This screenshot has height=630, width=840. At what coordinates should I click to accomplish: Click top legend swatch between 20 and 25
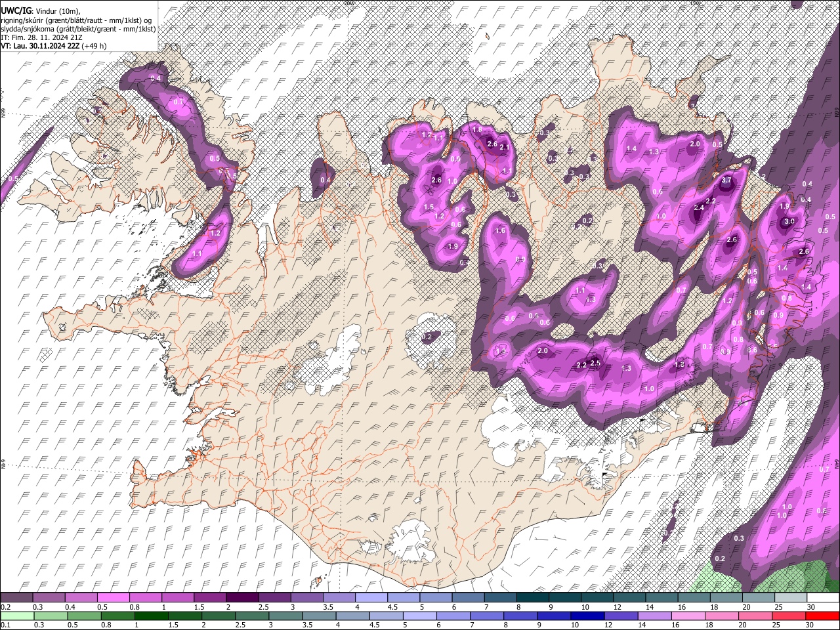[x=758, y=598]
